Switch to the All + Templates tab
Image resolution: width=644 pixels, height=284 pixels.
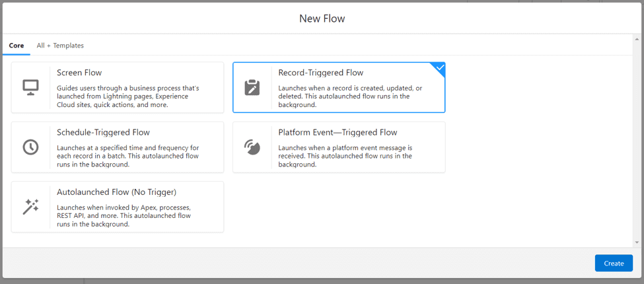click(60, 46)
